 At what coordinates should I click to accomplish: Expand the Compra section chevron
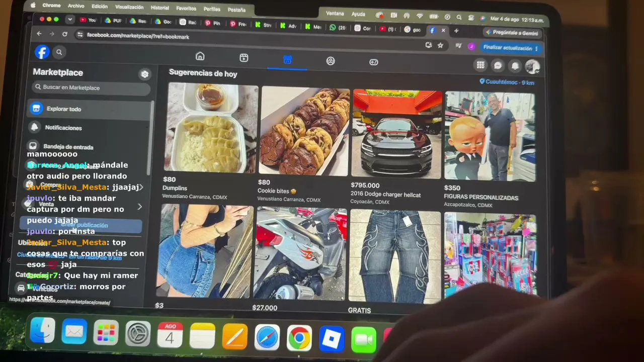point(141,188)
